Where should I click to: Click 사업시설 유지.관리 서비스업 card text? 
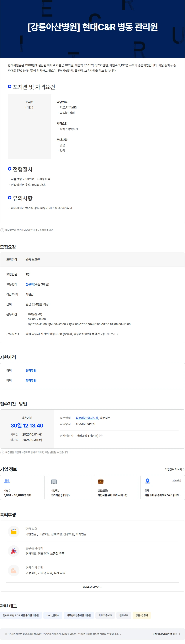coord(112,495)
